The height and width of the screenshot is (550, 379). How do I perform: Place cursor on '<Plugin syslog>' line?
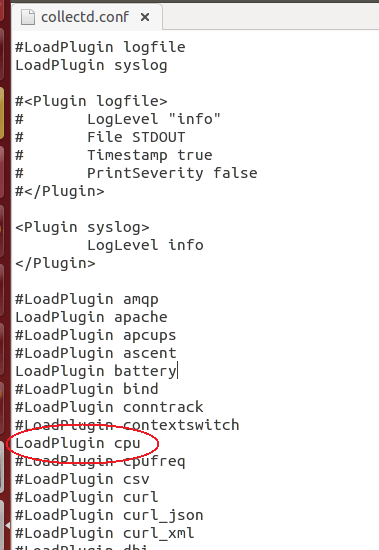pyautogui.click(x=82, y=227)
